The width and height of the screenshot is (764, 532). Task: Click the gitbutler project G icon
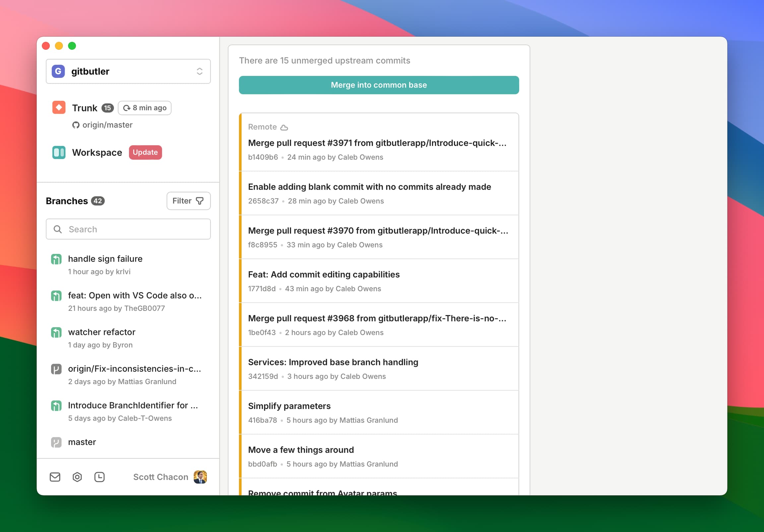(58, 71)
